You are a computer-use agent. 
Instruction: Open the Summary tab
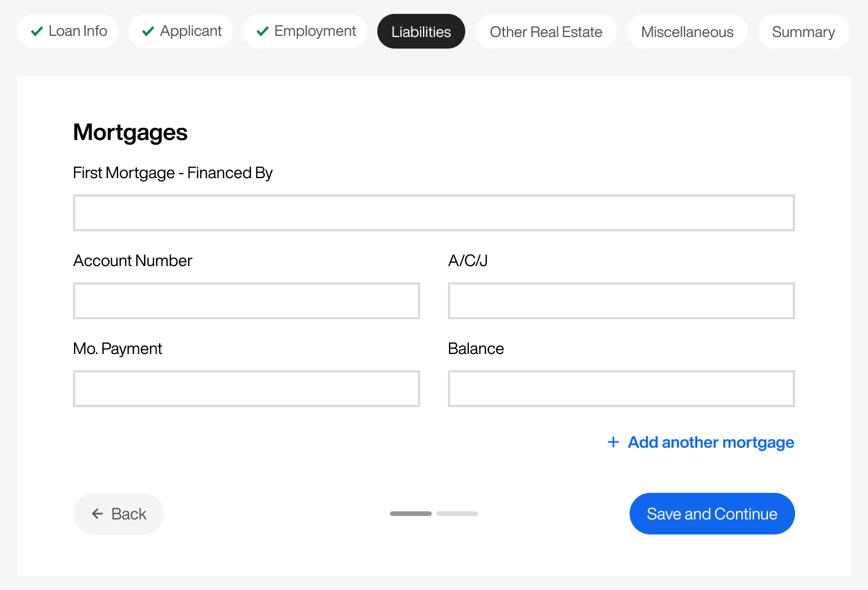tap(803, 32)
